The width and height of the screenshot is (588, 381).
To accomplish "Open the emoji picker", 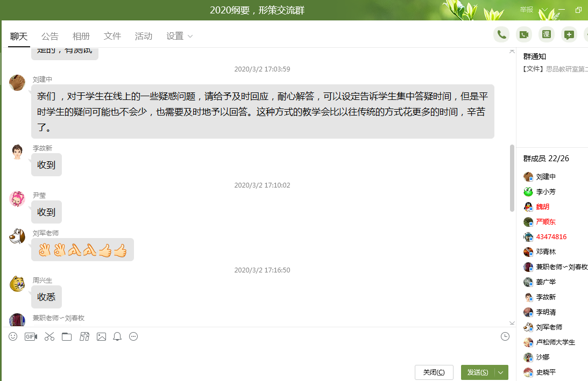I will click(13, 336).
